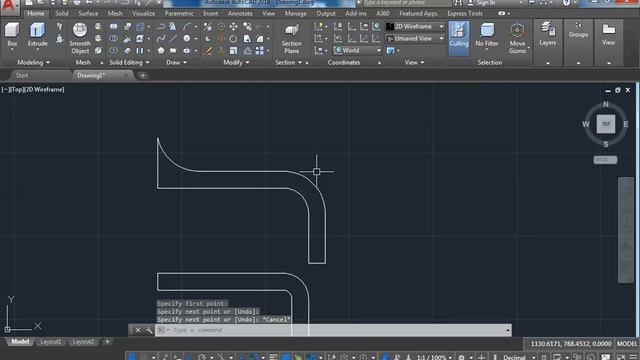Screen dimensions: 640x360
Task: Click the S compass direction on ViewCube
Action: click(606, 144)
